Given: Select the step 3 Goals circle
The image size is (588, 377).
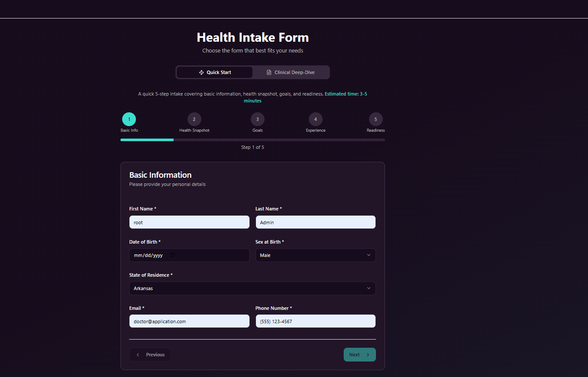Looking at the screenshot, I should point(258,119).
